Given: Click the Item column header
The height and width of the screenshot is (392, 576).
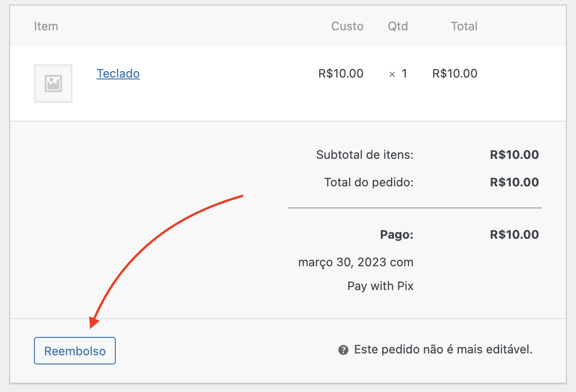Looking at the screenshot, I should point(46,26).
